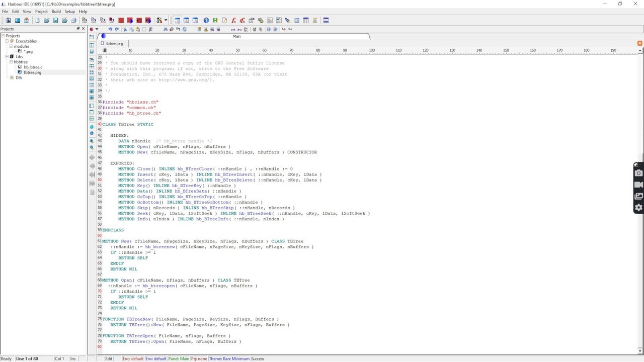The height and width of the screenshot is (362, 644).
Task: Collapse the Executables tree node
Action: tap(8, 41)
